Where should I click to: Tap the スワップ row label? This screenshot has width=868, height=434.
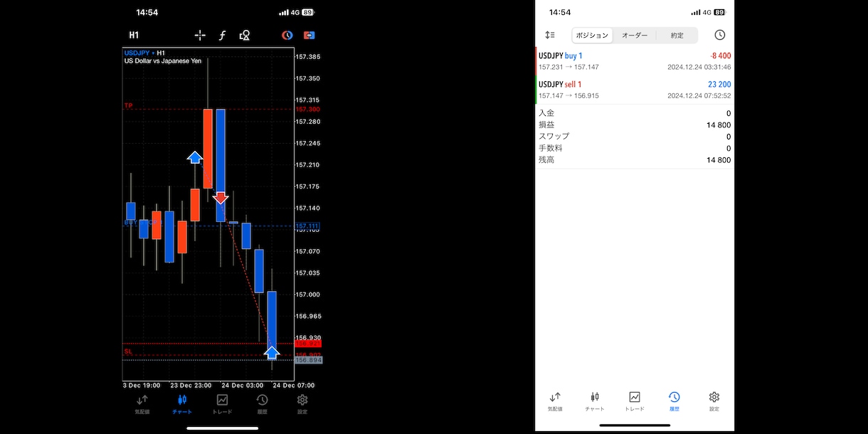(554, 137)
